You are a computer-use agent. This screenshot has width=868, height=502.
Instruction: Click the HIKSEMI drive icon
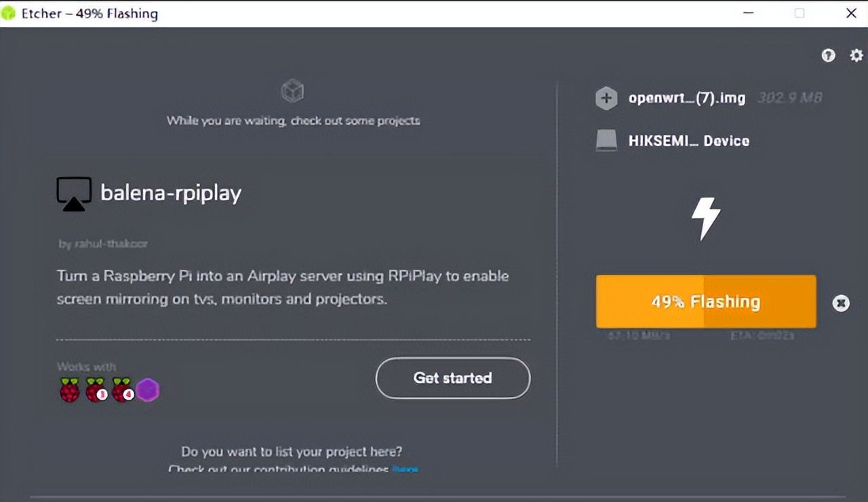606,141
